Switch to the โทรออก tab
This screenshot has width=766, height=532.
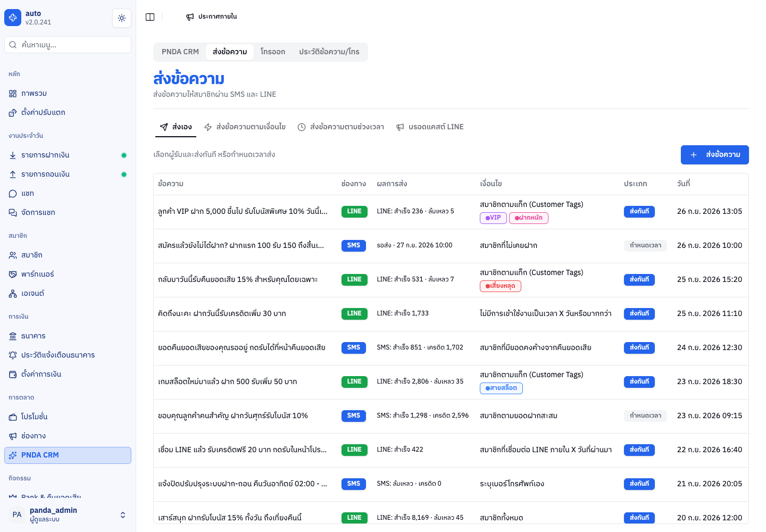tap(273, 52)
